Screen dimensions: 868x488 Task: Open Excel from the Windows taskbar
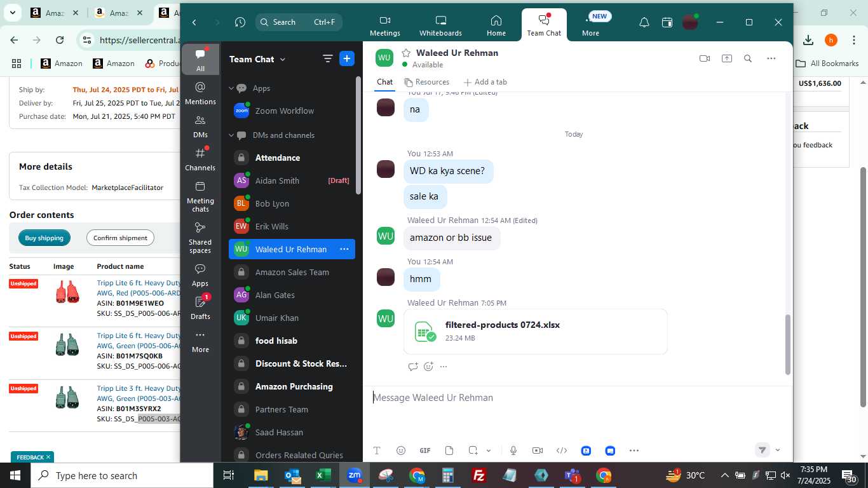pyautogui.click(x=323, y=475)
